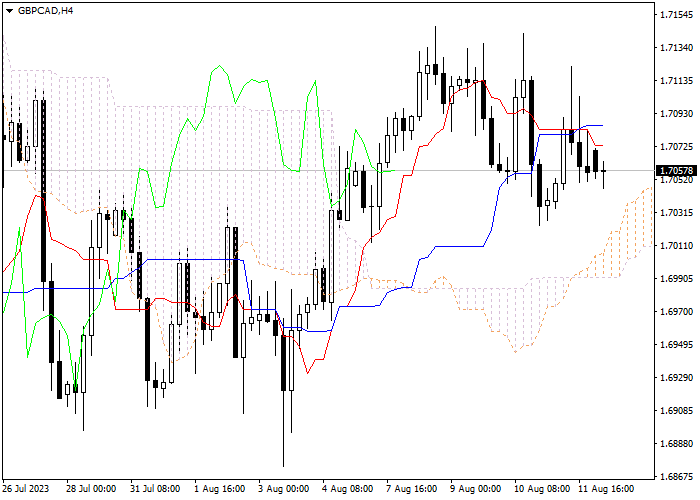The width and height of the screenshot is (700, 500).
Task: Select price level 1.69495
Action: 676,345
